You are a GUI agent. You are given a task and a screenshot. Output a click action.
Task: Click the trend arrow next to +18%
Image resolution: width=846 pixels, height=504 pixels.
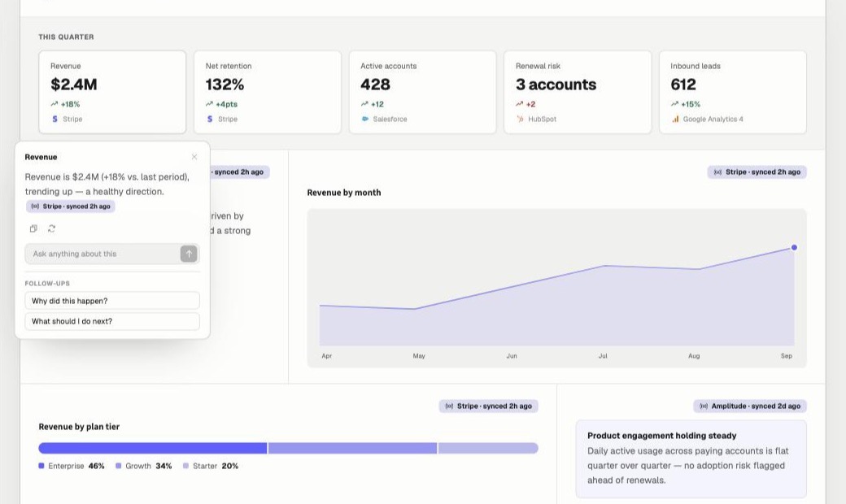pyautogui.click(x=55, y=104)
